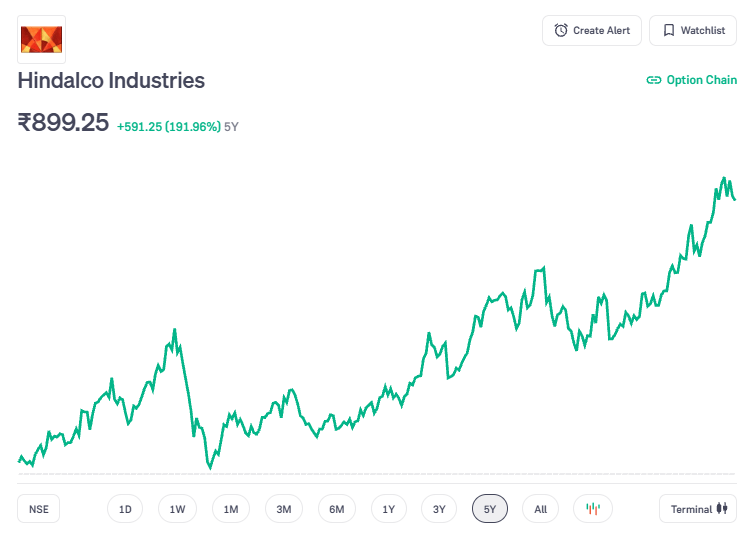Viewport: 753px width, 539px height.
Task: Open the NSE exchange selector
Action: point(38,509)
